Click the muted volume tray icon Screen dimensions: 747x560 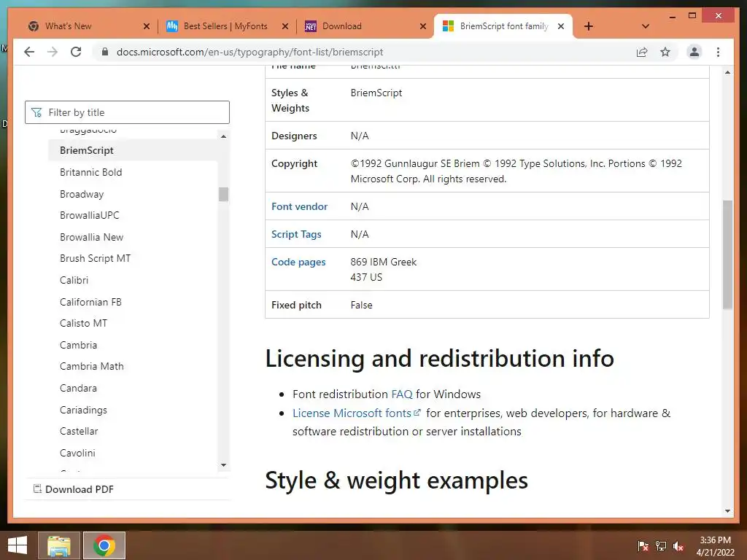click(679, 546)
